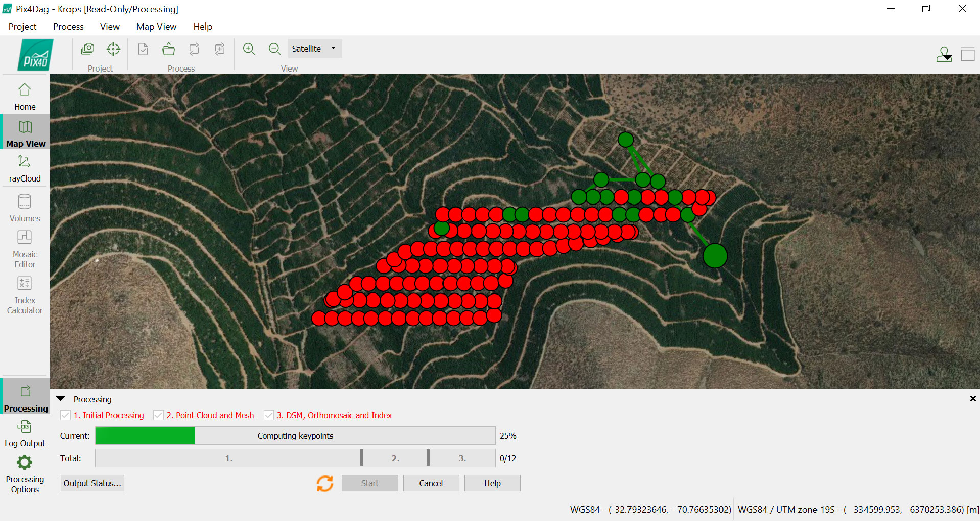Viewport: 980px width, 521px height.
Task: Open the Project menu
Action: [x=22, y=27]
